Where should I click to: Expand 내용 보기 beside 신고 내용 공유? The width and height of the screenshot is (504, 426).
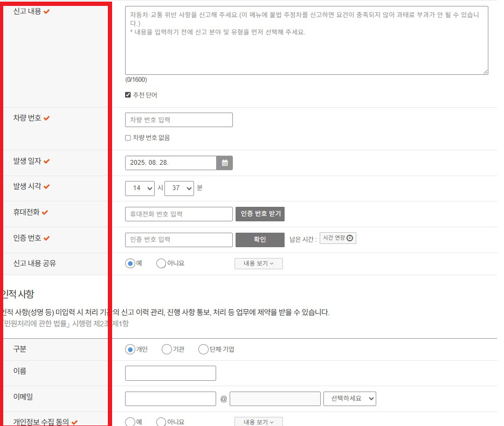pyautogui.click(x=258, y=263)
